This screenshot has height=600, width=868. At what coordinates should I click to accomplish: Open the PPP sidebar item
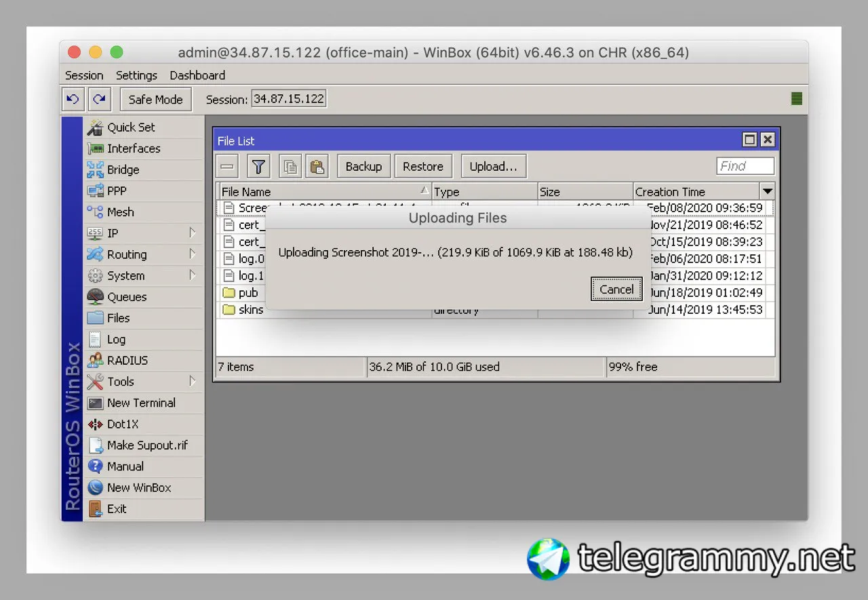pyautogui.click(x=144, y=191)
